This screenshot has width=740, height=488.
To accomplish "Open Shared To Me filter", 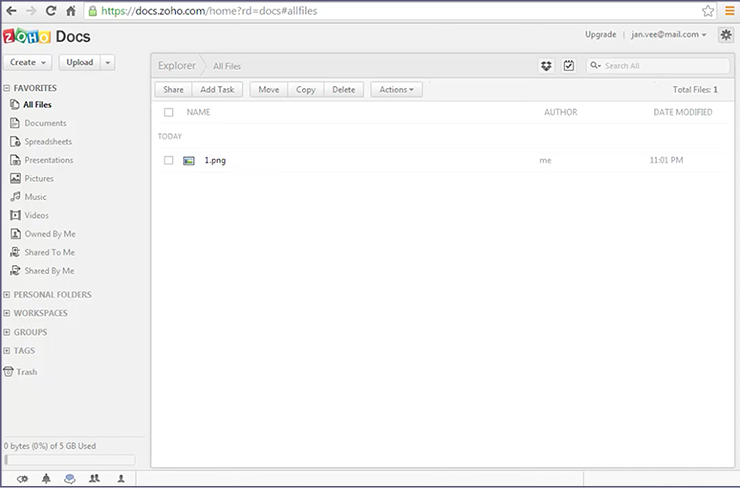I will (42, 252).
